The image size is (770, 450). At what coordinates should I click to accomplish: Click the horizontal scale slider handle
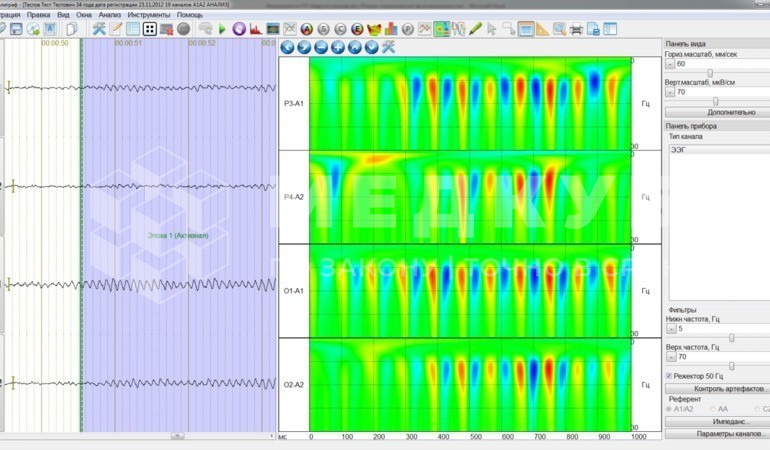tap(710, 73)
